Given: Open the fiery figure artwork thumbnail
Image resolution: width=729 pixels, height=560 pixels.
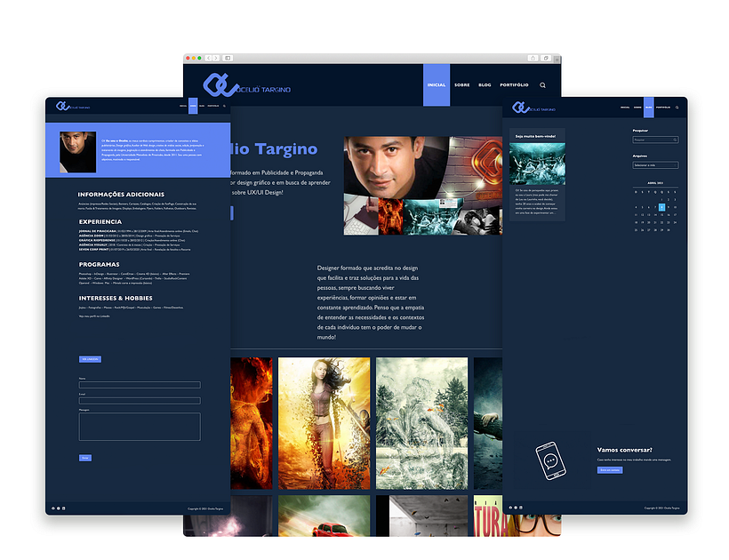Looking at the screenshot, I should pos(252,423).
